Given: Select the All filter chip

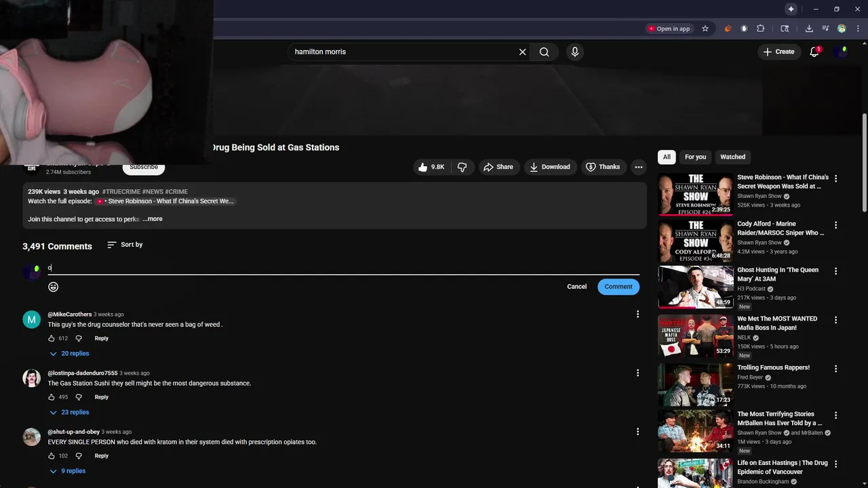Looking at the screenshot, I should pos(667,157).
